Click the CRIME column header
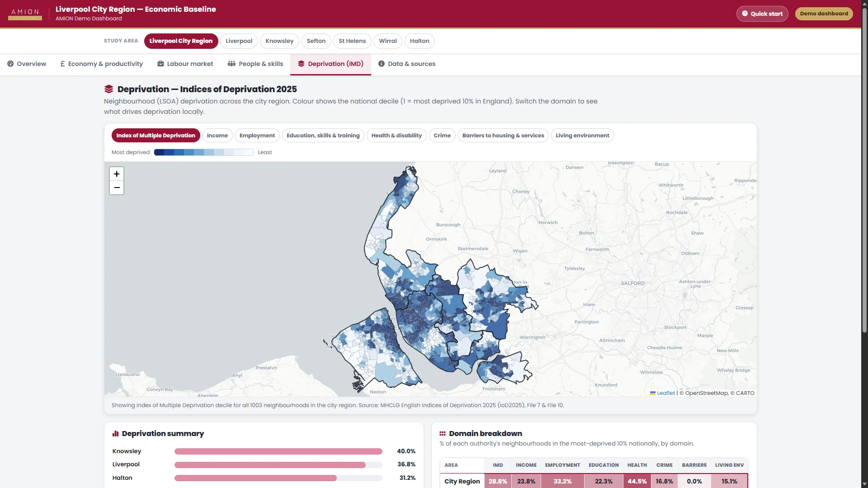Image resolution: width=868 pixels, height=488 pixels. pos(665,465)
